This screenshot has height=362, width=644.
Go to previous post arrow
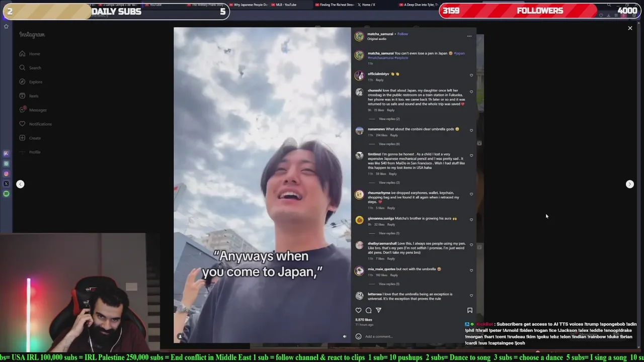point(20,184)
